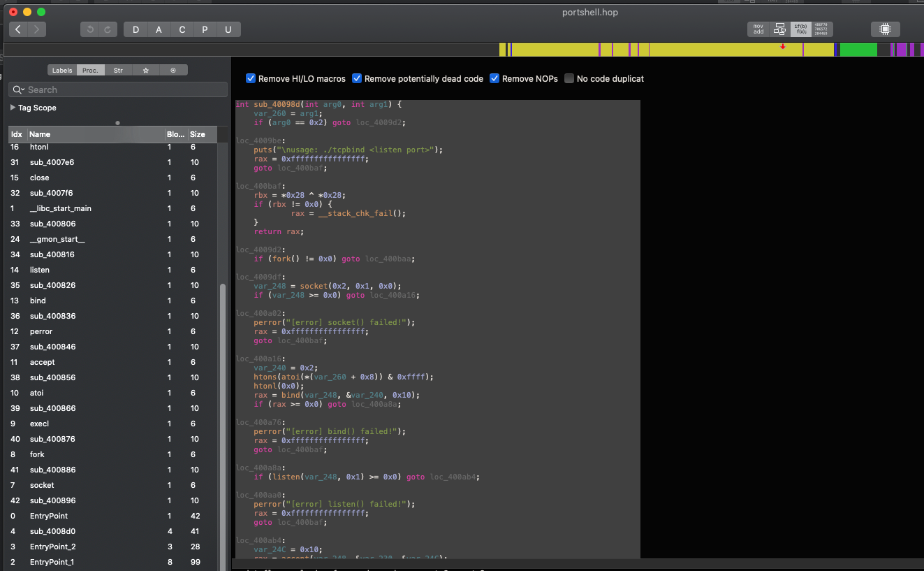Sort procedures by Blo... column
Image resolution: width=924 pixels, height=571 pixels.
click(175, 134)
